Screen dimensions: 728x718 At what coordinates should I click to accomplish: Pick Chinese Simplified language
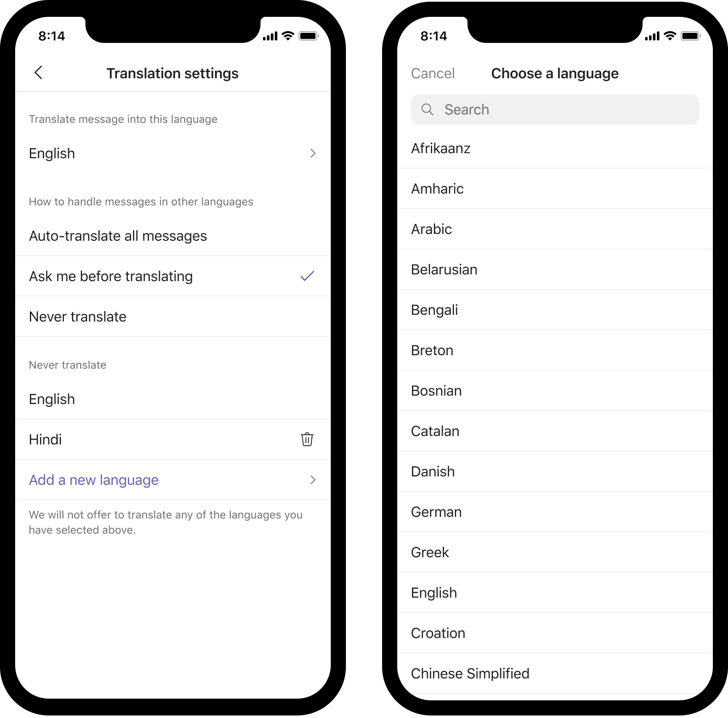(x=555, y=673)
